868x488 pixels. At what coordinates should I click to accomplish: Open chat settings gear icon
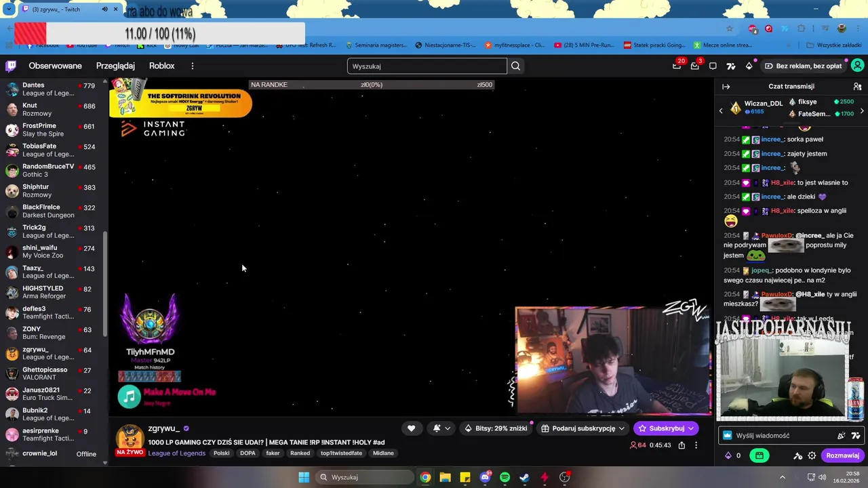[x=813, y=455]
